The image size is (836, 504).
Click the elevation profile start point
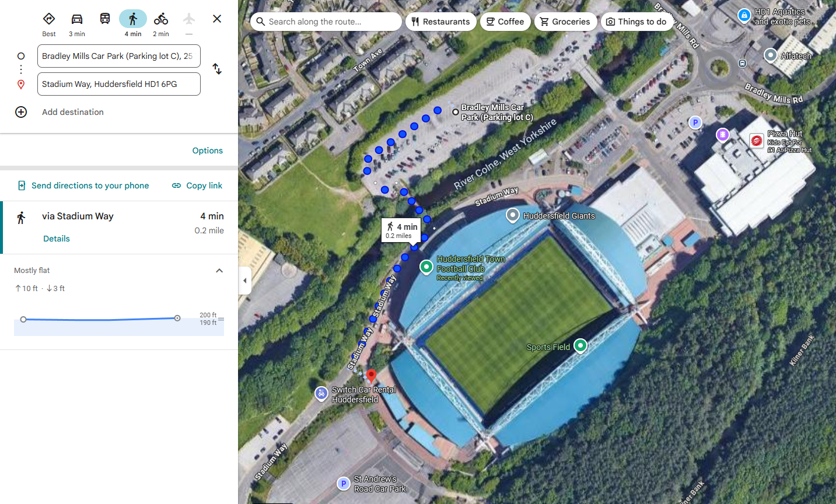pyautogui.click(x=23, y=319)
